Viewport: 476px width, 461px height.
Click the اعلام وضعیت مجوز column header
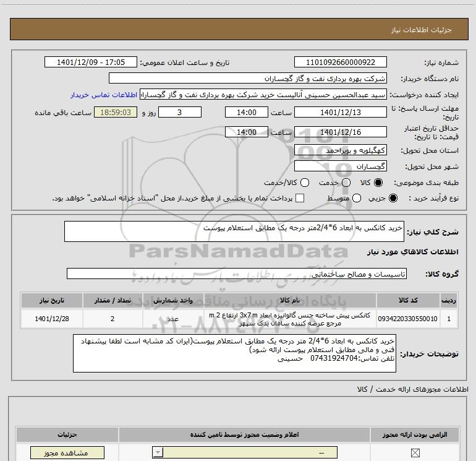click(x=244, y=435)
